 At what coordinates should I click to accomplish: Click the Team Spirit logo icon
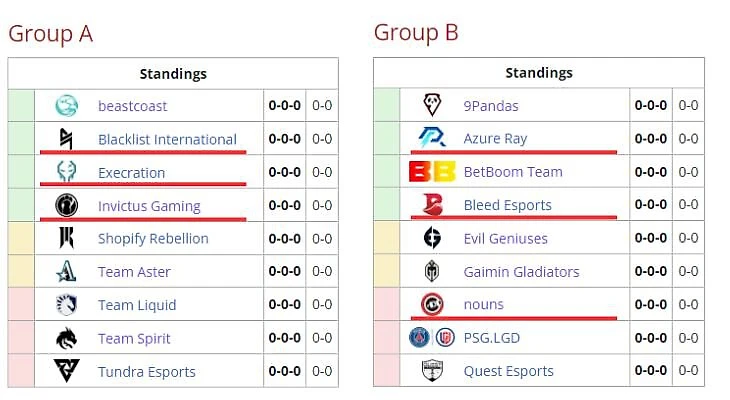click(x=67, y=339)
